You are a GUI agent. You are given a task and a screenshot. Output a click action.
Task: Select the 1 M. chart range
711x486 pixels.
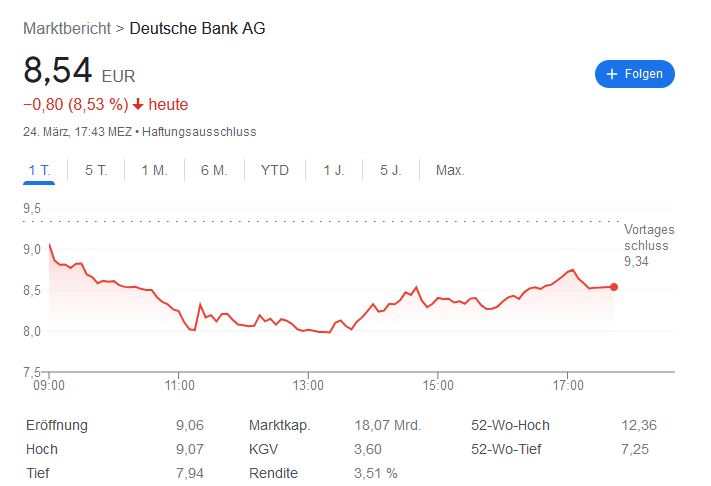click(154, 170)
